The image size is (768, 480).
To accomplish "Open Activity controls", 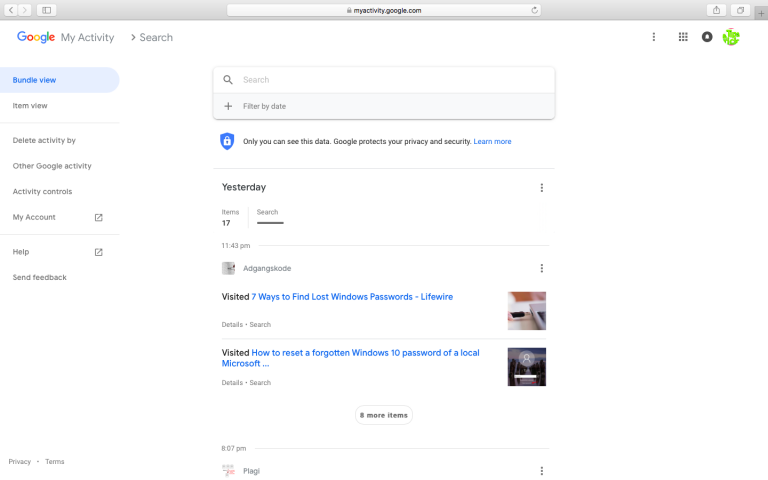I will tap(42, 192).
